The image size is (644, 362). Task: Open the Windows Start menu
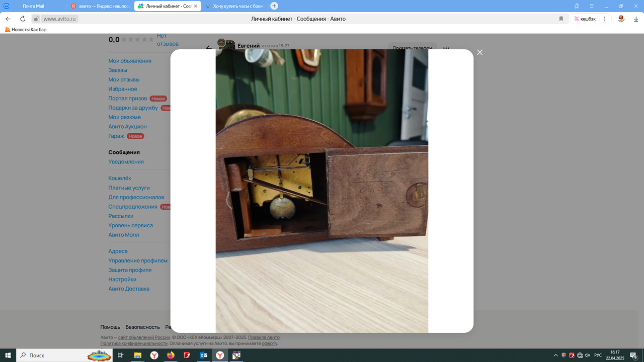pos(8,355)
